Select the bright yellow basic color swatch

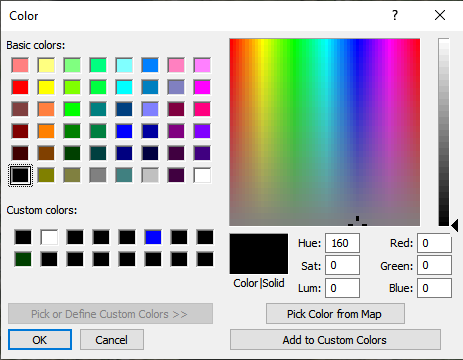(x=46, y=87)
